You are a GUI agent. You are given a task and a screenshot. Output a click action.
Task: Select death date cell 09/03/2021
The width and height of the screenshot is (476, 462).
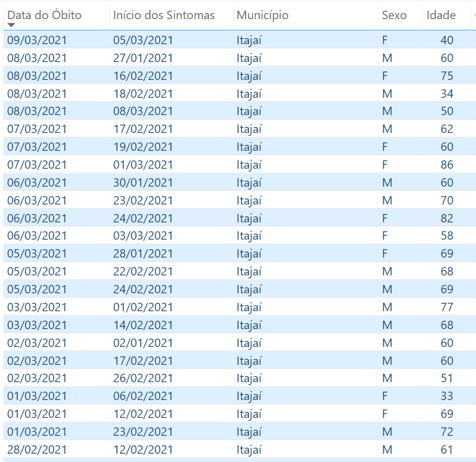coord(37,40)
